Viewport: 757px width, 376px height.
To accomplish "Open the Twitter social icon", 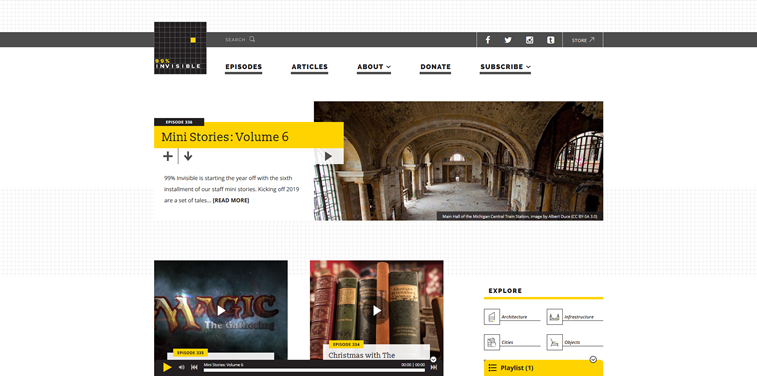I will click(508, 40).
